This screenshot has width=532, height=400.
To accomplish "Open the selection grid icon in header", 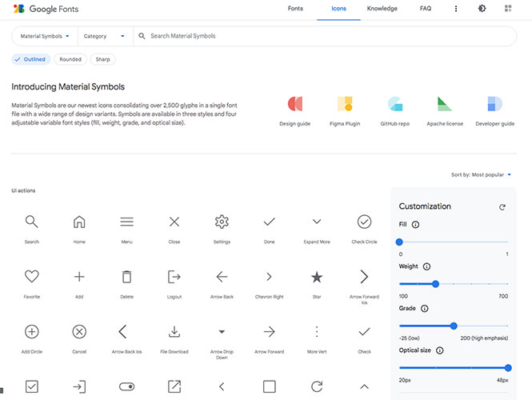I will point(508,9).
